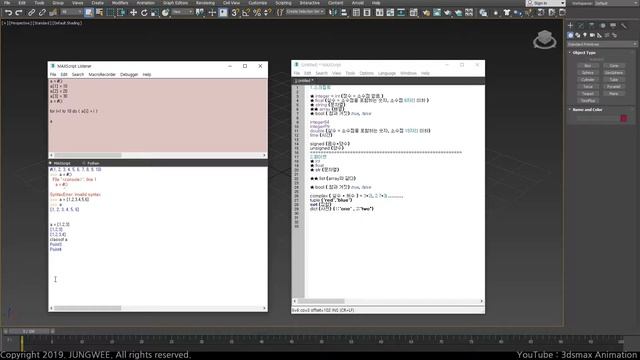The image size is (640, 360).
Task: Open Debugger menu in MAXScript Listener
Action: point(129,75)
